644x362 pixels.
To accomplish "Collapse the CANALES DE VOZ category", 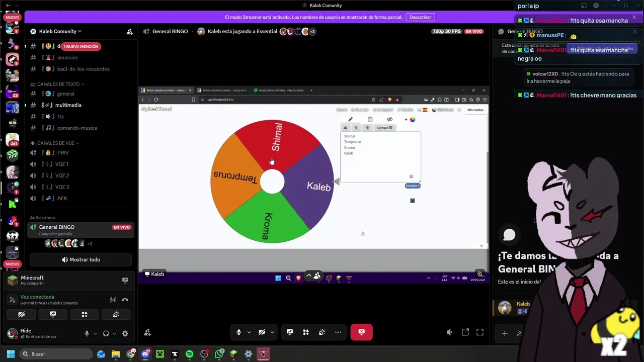I will [x=55, y=143].
